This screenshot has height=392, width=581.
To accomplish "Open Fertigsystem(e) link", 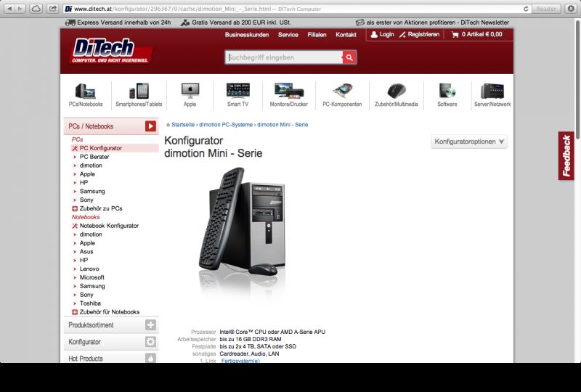I will click(240, 361).
